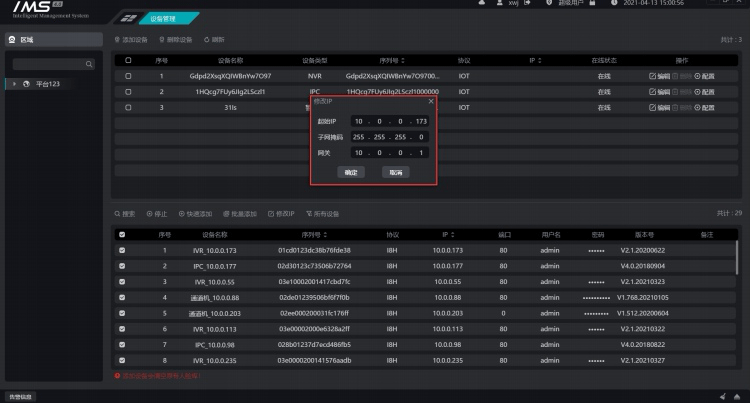Toggle the select-all checkbox in lower table header

point(122,234)
